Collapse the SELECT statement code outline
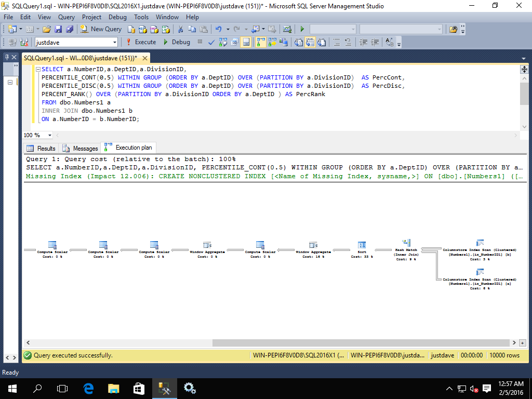 pyautogui.click(x=37, y=69)
